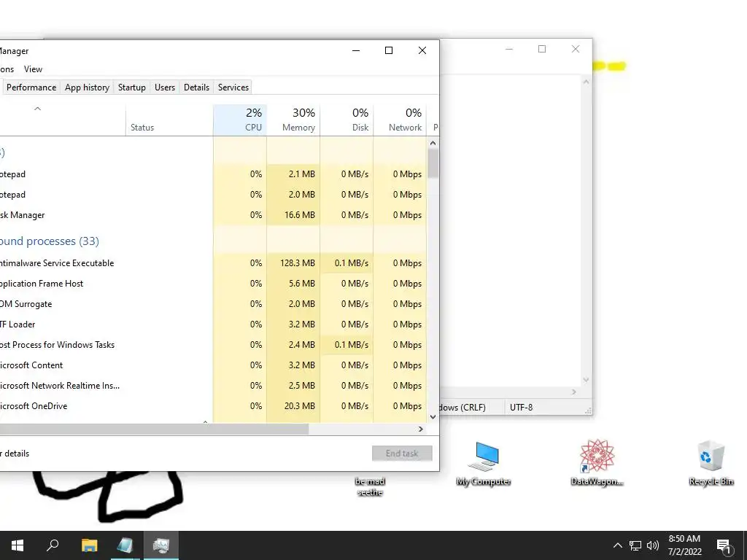Switch to the Details tab

(x=197, y=87)
